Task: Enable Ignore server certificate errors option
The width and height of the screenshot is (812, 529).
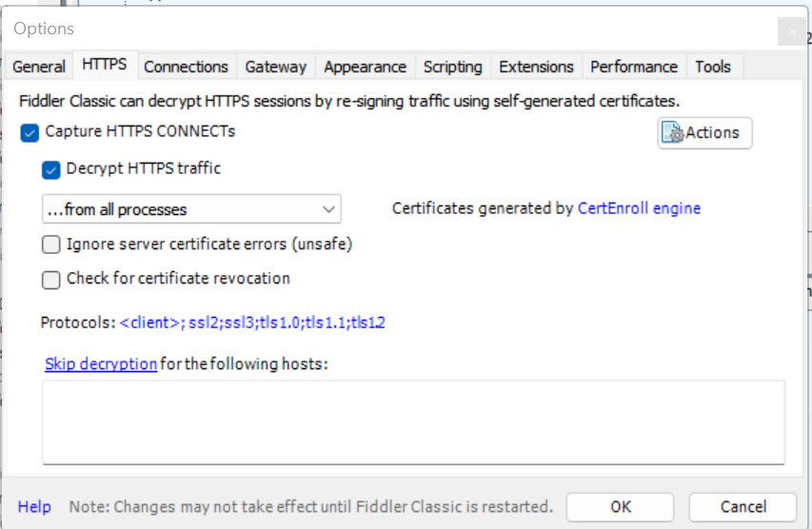Action: (50, 245)
